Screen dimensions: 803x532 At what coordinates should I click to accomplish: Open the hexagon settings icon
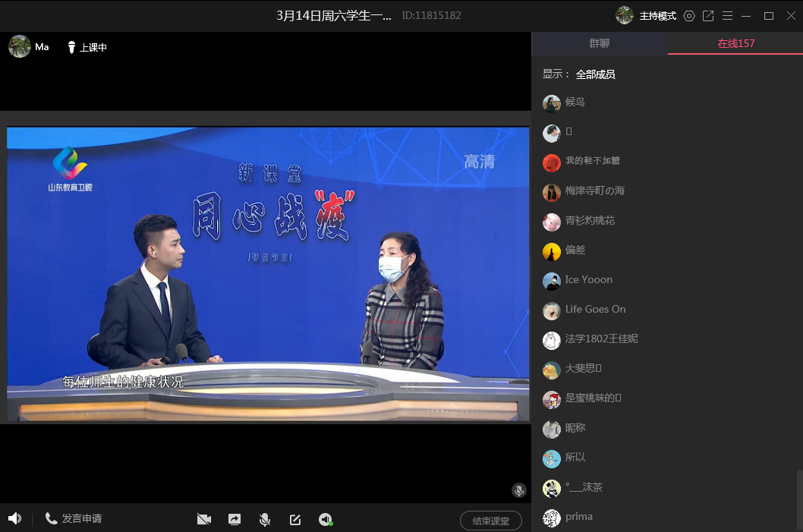tap(689, 16)
